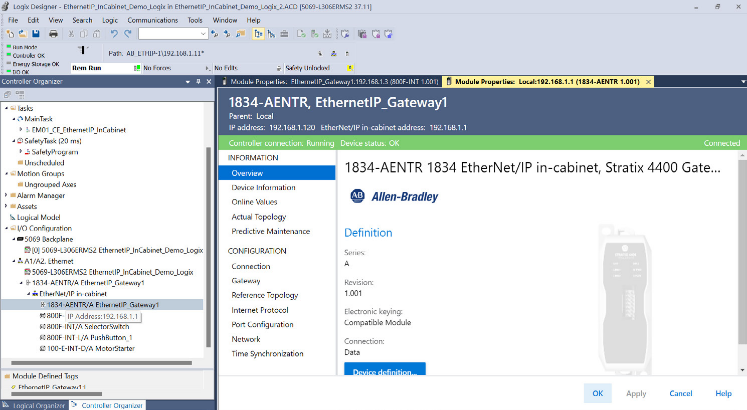This screenshot has width=747, height=410.
Task: Open the Tools menu
Action: [x=195, y=20]
